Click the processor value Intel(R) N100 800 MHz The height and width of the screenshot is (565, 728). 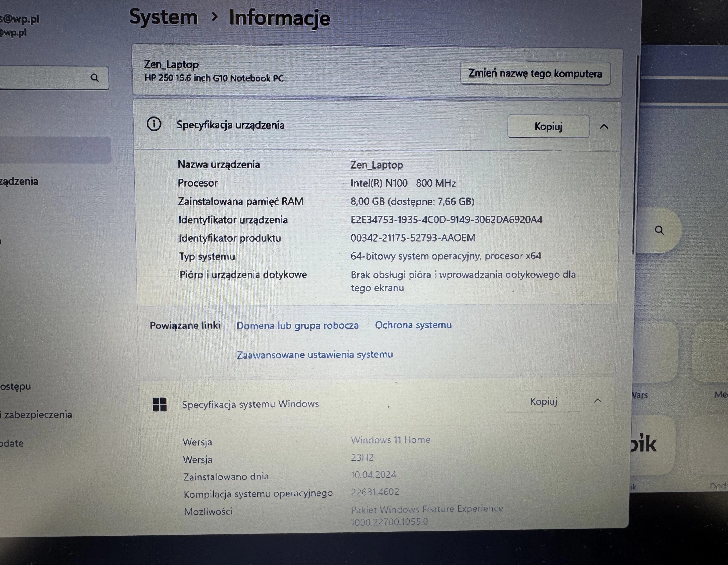[403, 183]
